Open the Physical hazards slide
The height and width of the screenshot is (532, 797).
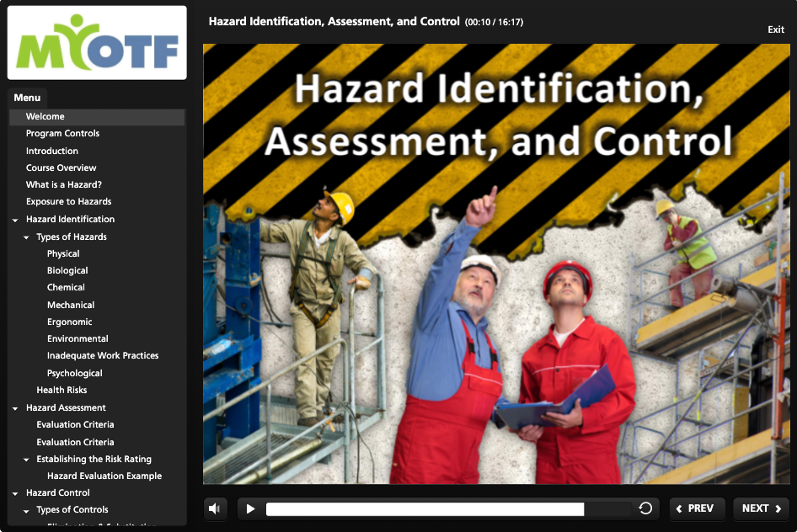click(63, 254)
